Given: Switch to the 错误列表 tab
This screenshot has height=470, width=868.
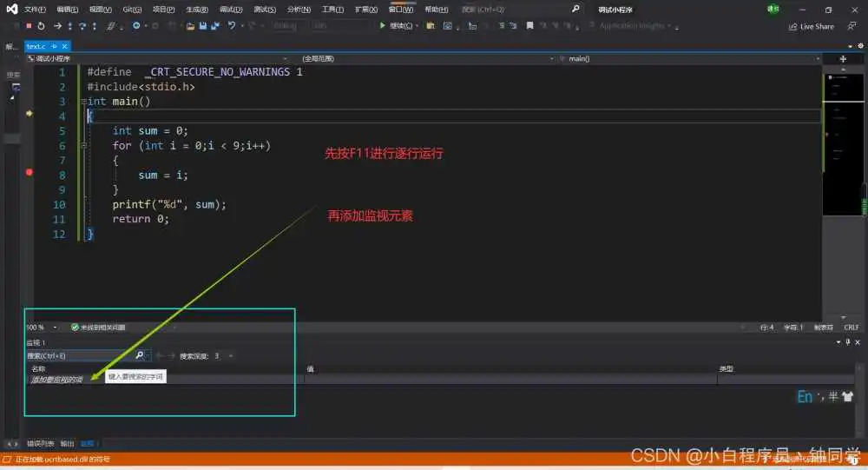Looking at the screenshot, I should pos(40,443).
